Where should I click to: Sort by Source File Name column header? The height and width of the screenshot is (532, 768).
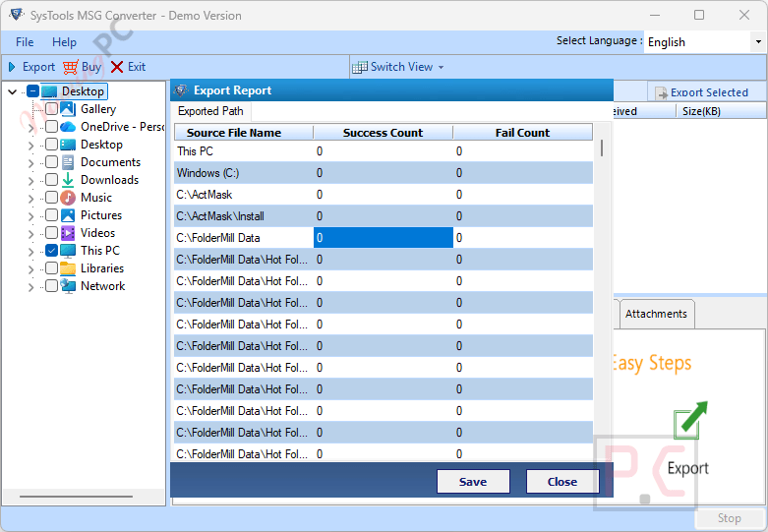click(x=244, y=133)
